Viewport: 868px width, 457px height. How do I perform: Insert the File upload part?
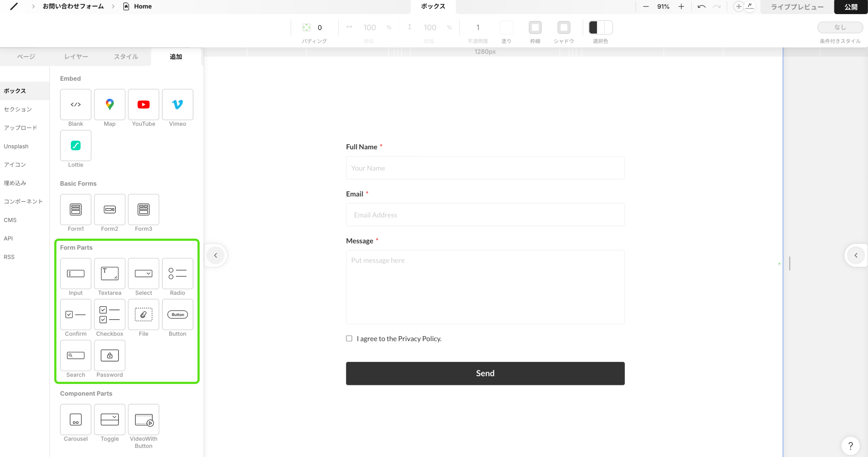[x=143, y=315]
